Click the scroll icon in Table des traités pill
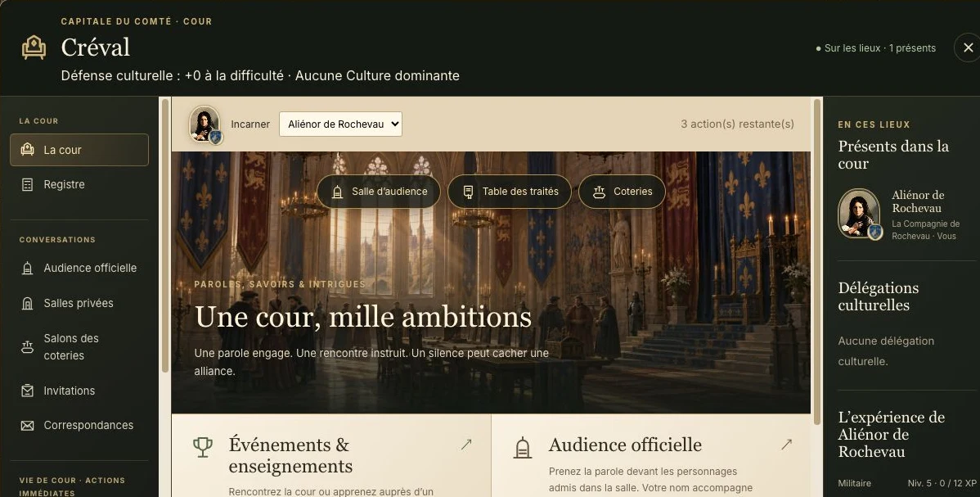 468,192
